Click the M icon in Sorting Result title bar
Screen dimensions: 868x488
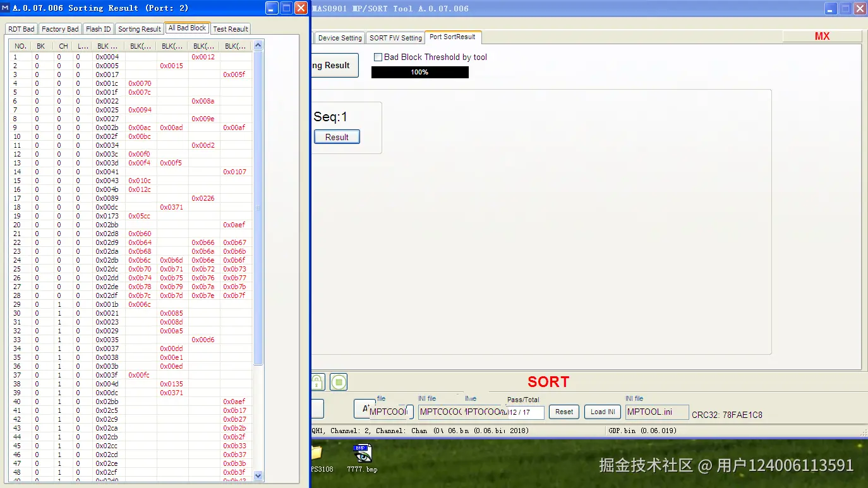point(6,8)
